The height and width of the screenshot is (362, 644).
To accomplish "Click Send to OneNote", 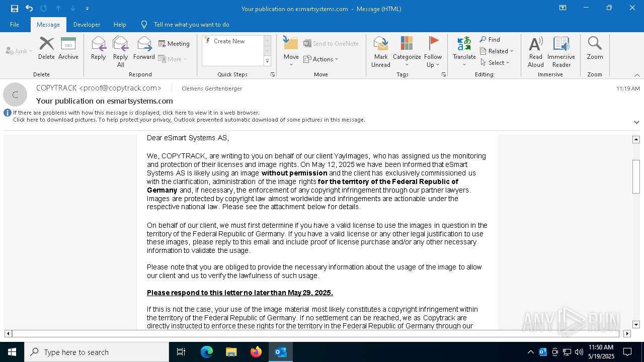I will (x=331, y=44).
